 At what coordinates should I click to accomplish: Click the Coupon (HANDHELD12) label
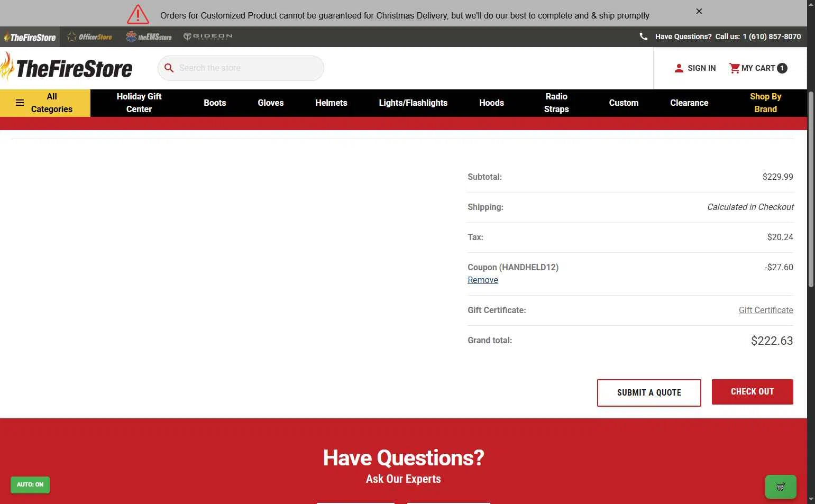513,268
